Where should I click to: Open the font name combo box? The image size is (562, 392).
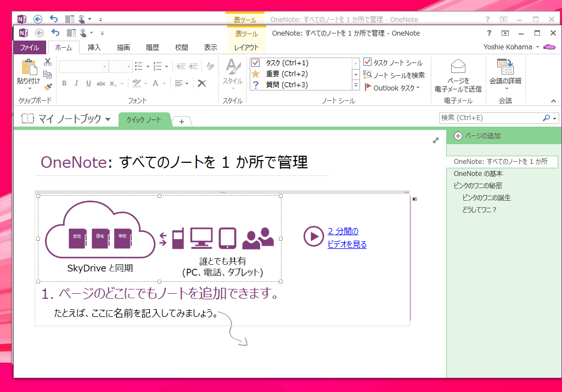83,66
